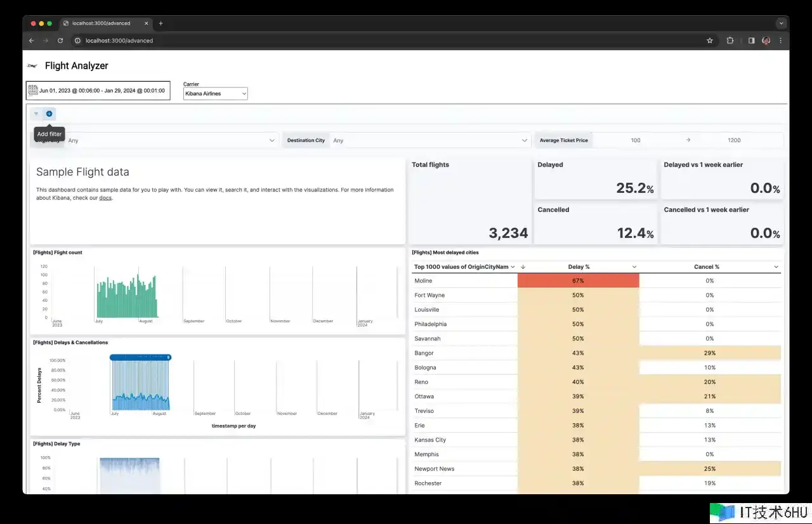The height and width of the screenshot is (524, 812).
Task: Reload the page using the refresh icon
Action: coord(60,41)
